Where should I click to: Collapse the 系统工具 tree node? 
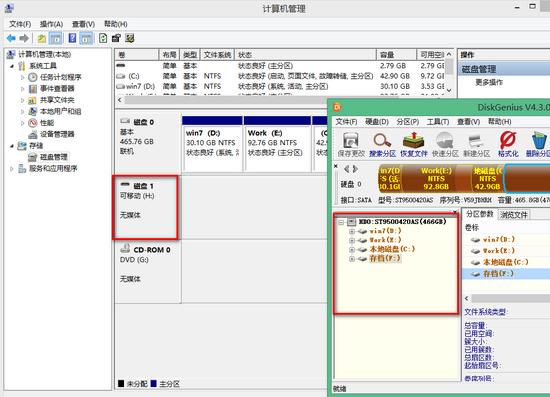[12, 66]
